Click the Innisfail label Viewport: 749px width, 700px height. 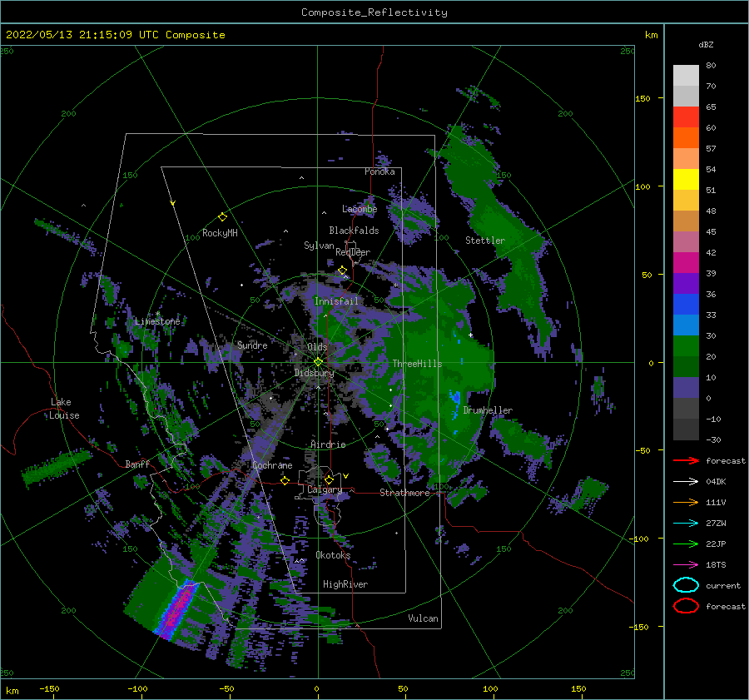point(336,301)
